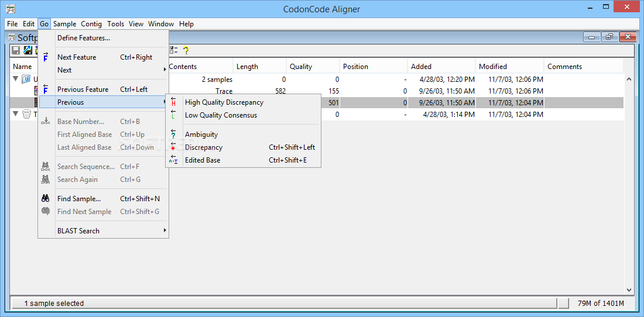The height and width of the screenshot is (317, 644).
Task: Click the '155' quality value
Action: [334, 91]
